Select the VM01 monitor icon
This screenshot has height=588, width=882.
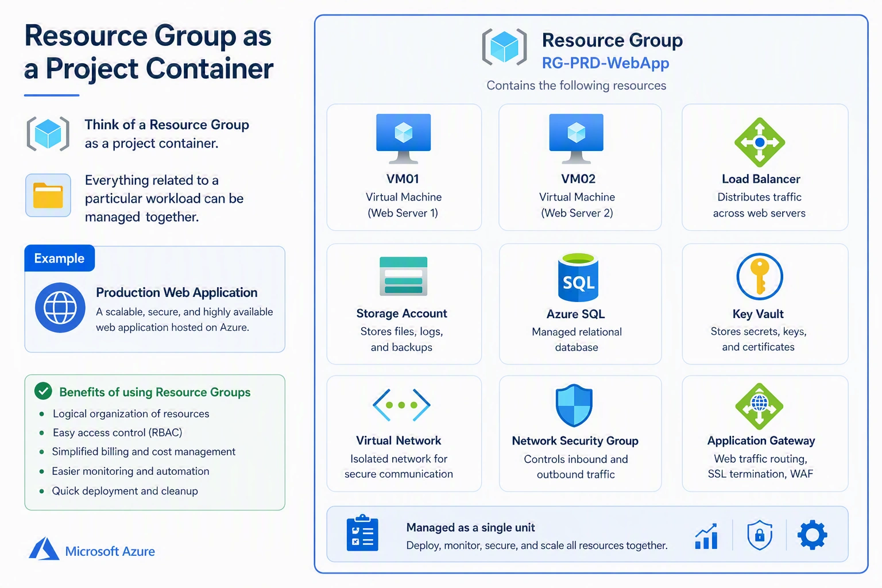point(404,138)
